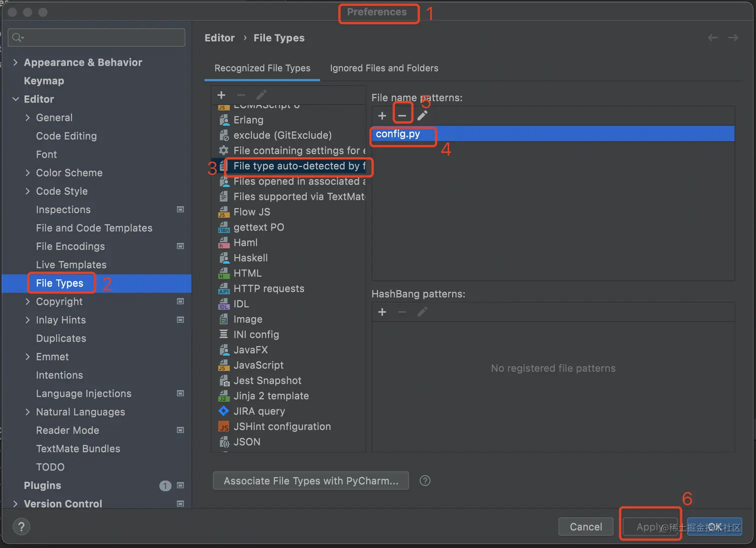Add a new HashBang pattern
This screenshot has width=756, height=548.
pyautogui.click(x=382, y=312)
